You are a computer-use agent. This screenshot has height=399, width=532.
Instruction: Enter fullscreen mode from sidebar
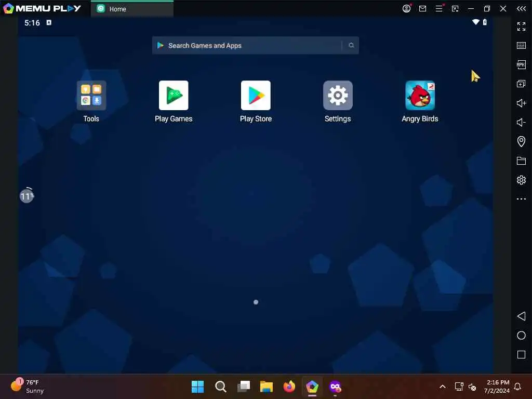click(x=521, y=26)
